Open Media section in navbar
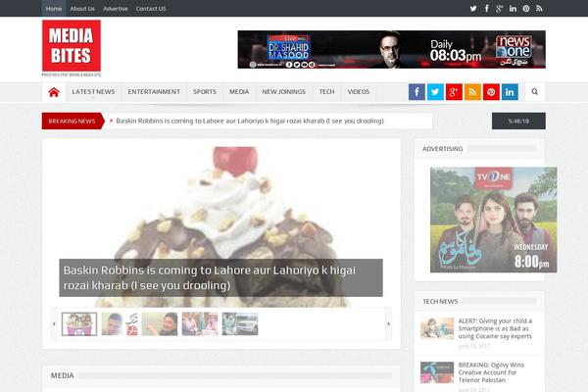588x392 pixels. (x=239, y=92)
